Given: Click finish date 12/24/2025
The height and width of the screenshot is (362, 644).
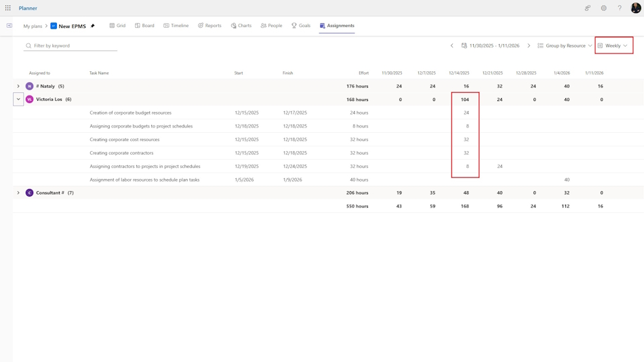Looking at the screenshot, I should pyautogui.click(x=295, y=166).
